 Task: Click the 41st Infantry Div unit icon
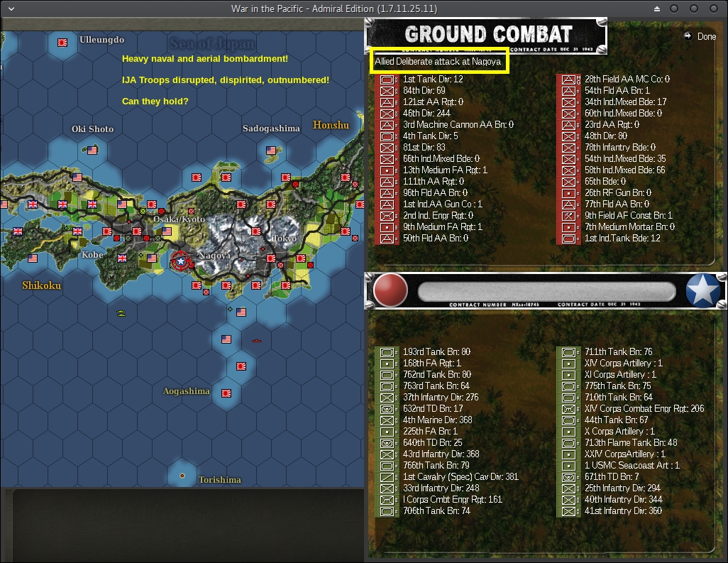click(x=568, y=511)
